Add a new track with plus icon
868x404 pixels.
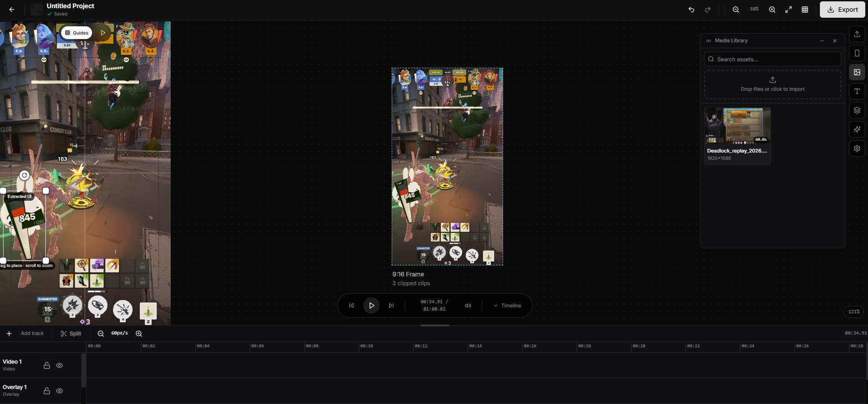coord(9,334)
